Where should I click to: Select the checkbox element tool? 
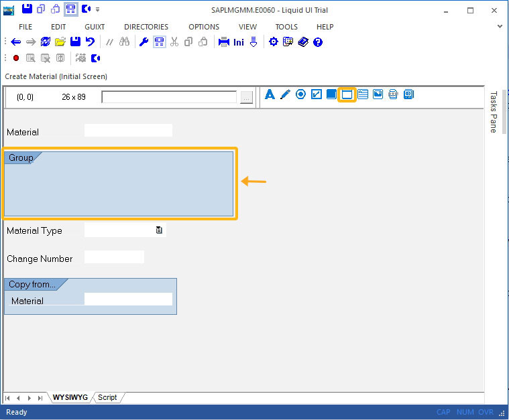click(x=317, y=94)
